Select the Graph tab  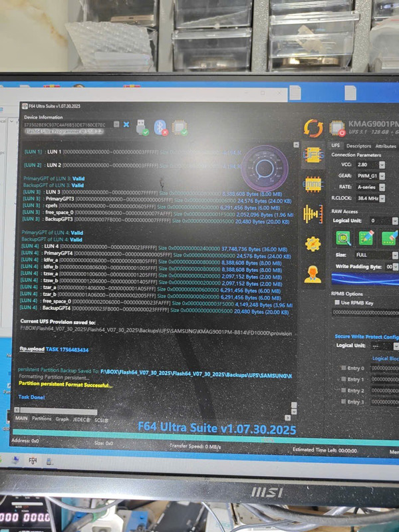[x=62, y=419]
